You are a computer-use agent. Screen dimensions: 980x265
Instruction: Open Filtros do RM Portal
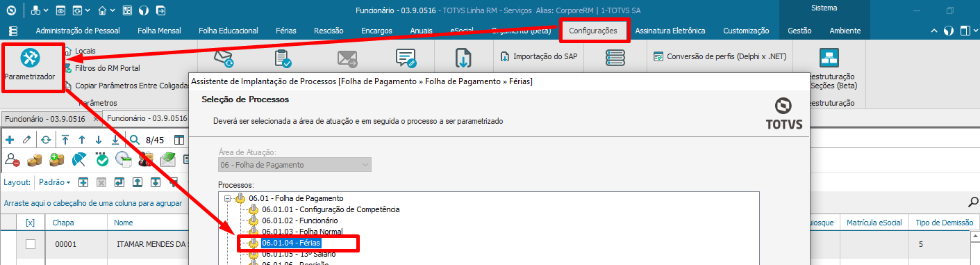tap(107, 68)
